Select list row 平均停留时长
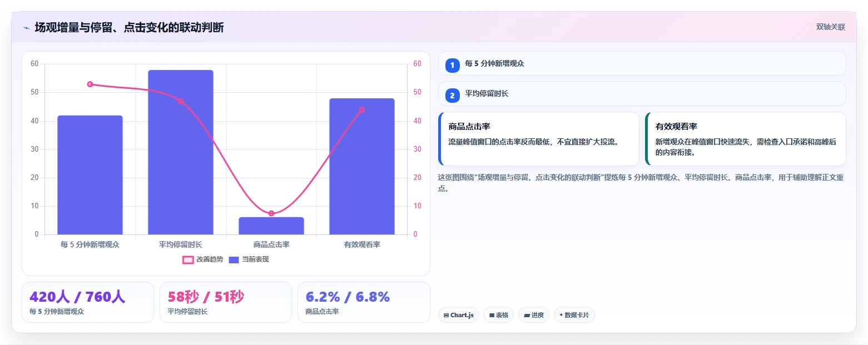Image resolution: width=868 pixels, height=345 pixels. click(642, 94)
